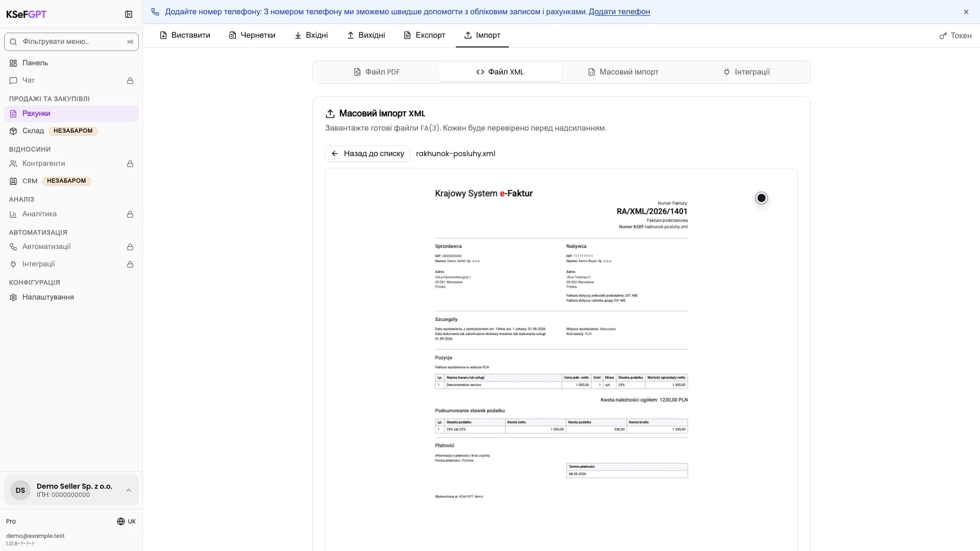Open the Склад sidebar item
980x551 pixels.
(71, 131)
